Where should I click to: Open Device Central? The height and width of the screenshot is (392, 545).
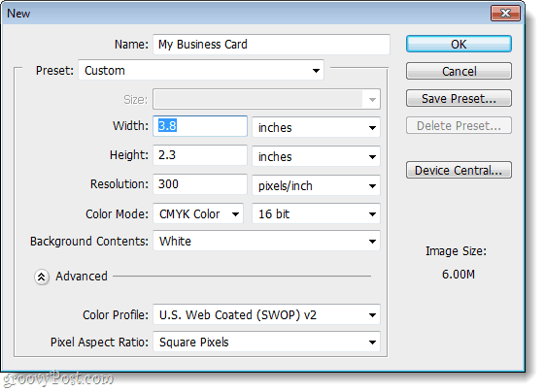pyautogui.click(x=459, y=170)
